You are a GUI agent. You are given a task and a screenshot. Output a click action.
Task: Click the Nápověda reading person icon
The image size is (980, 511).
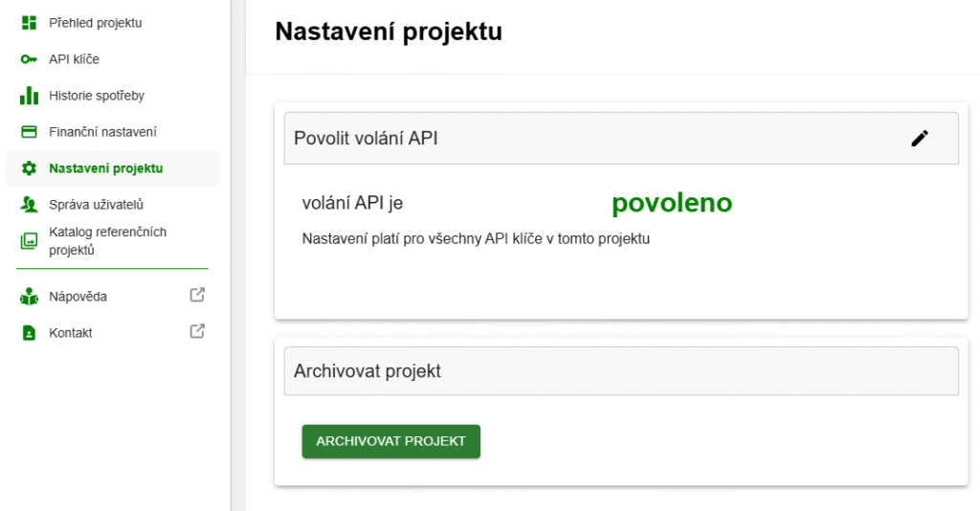29,297
